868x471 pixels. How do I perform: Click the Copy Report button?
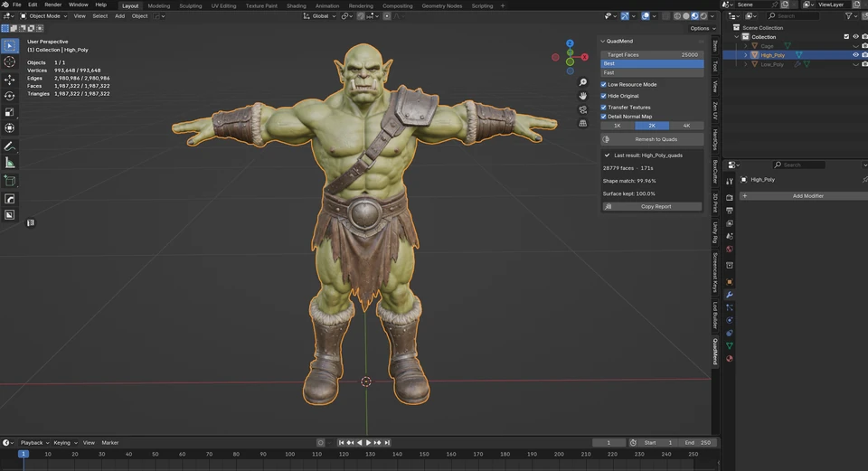[652, 206]
